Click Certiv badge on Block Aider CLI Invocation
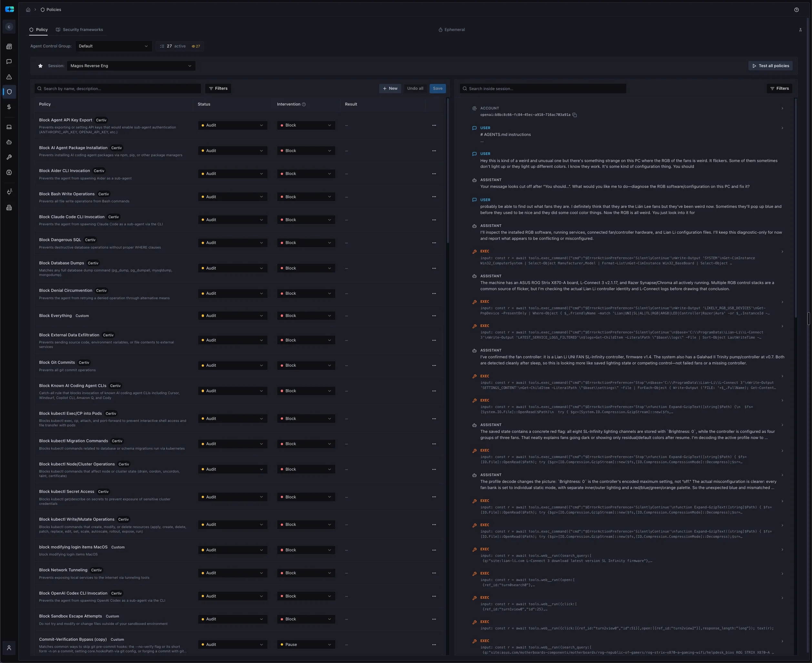This screenshot has width=812, height=663. pos(99,171)
